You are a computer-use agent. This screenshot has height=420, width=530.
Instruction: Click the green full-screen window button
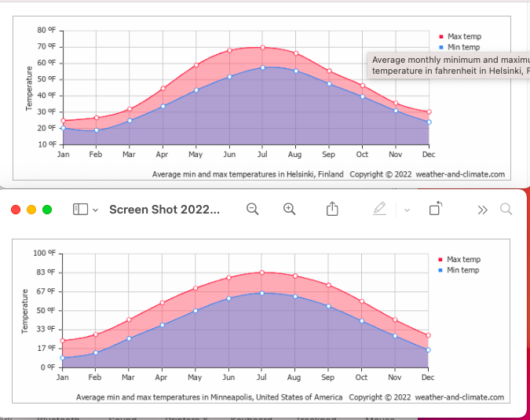(47, 210)
